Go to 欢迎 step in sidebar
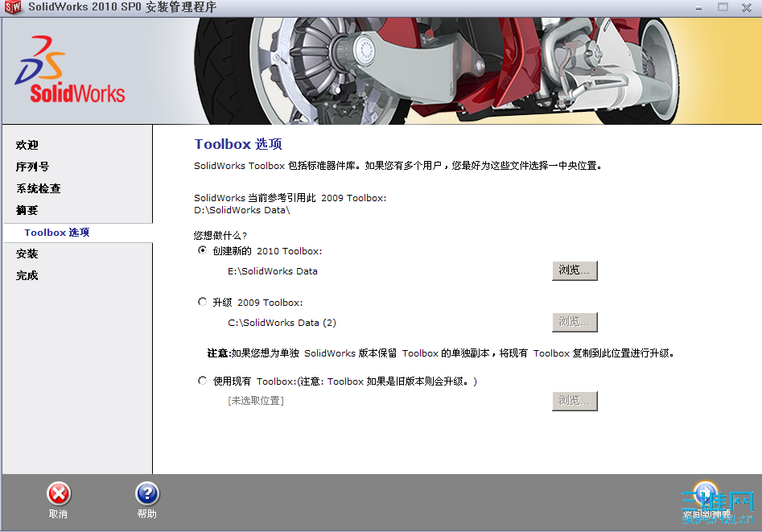This screenshot has height=532, width=762. pos(27,145)
